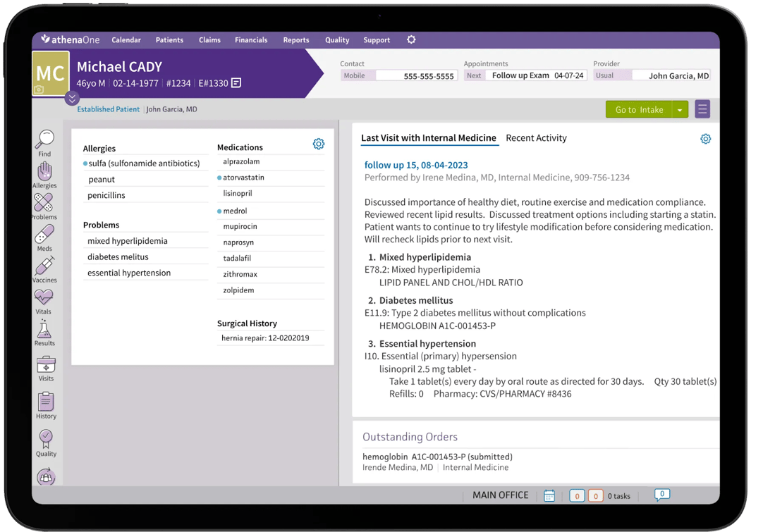The height and width of the screenshot is (532, 763).
Task: Expand the purple chevron under patient avatar
Action: click(x=72, y=99)
